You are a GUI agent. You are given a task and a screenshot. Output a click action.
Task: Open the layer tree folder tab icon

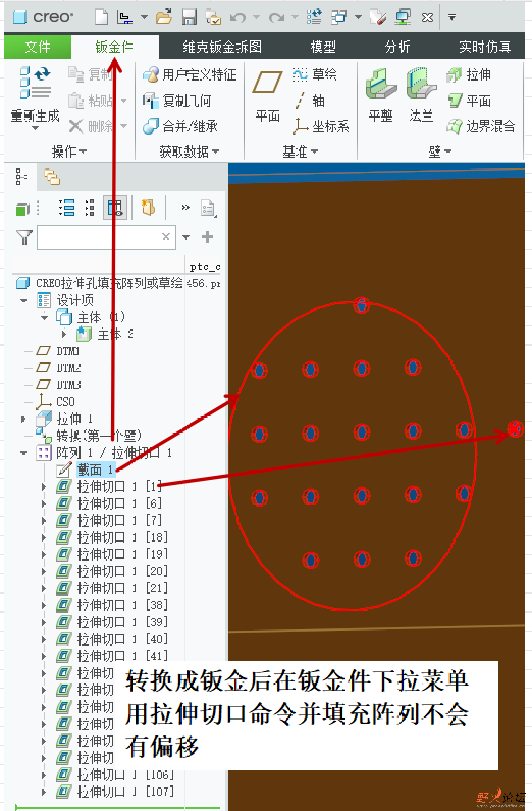[x=52, y=177]
